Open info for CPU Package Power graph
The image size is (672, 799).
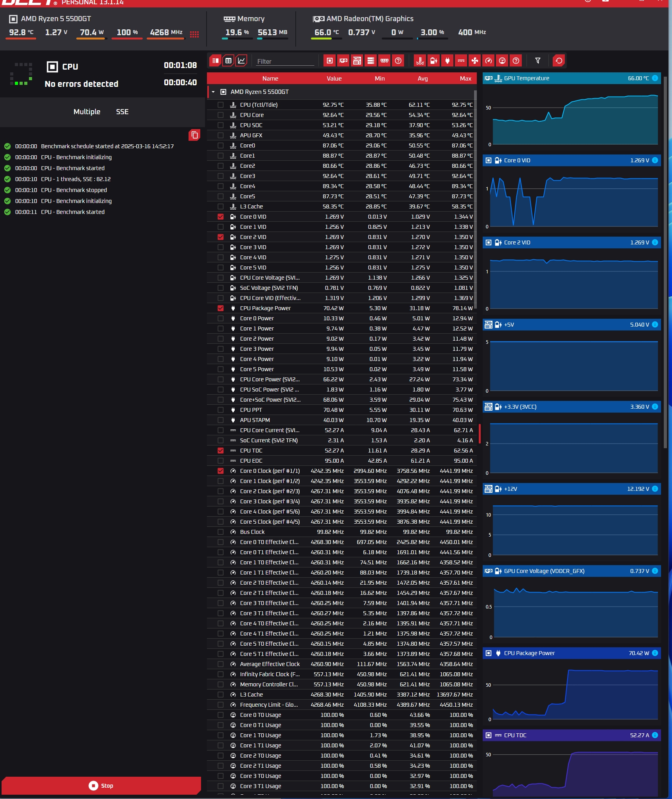tap(655, 653)
